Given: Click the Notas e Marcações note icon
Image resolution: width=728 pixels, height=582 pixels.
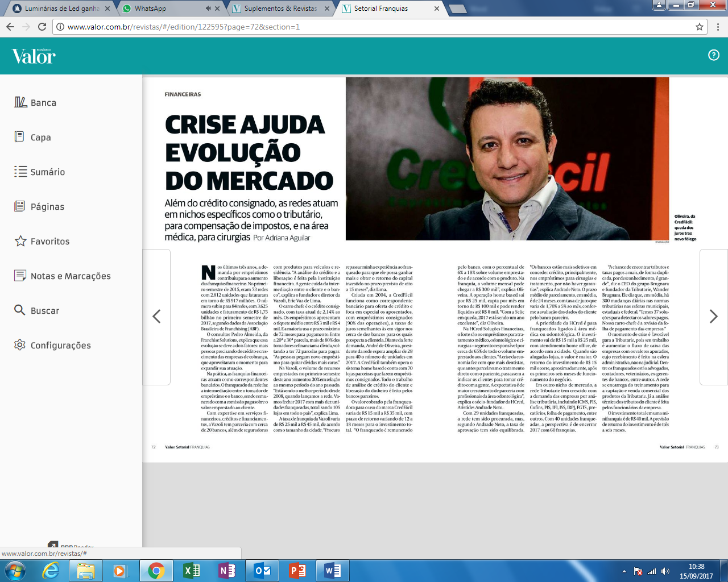Looking at the screenshot, I should pos(20,276).
